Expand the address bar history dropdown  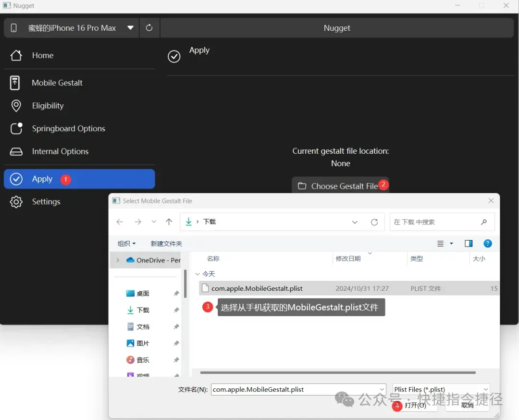click(x=355, y=222)
